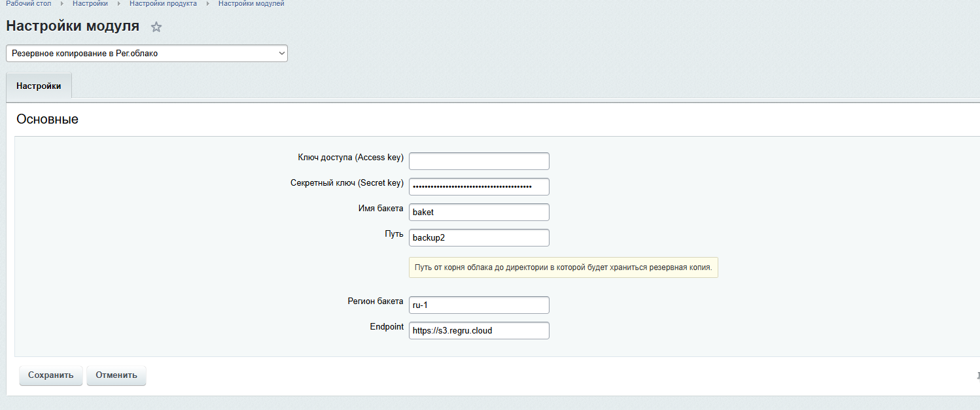Go to Рабочий стол breadcrumb link
Image resolution: width=980 pixels, height=410 pixels.
pyautogui.click(x=28, y=4)
